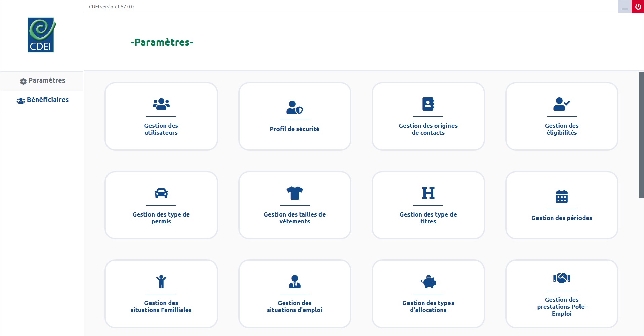Open the Profil de sécurité shield icon
Viewport: 644px width, 336px height.
(x=295, y=107)
